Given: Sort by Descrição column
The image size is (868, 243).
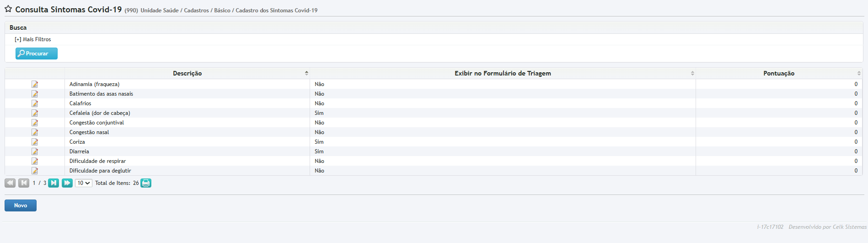Looking at the screenshot, I should [x=187, y=73].
